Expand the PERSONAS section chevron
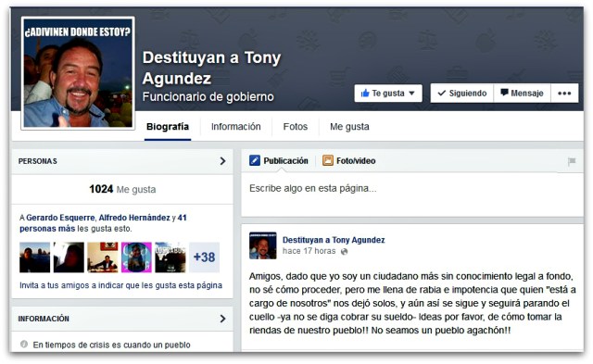 222,161
